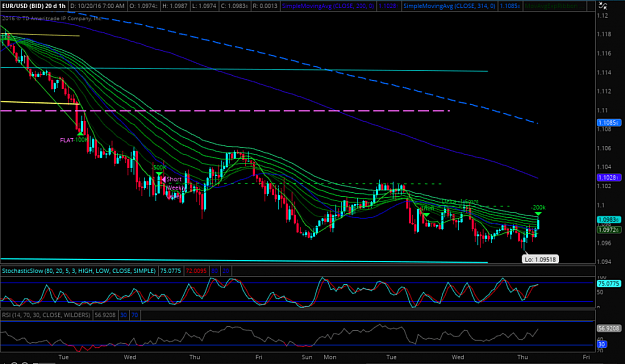
Task: Click the Mon label on time axis
Action: pos(330,357)
